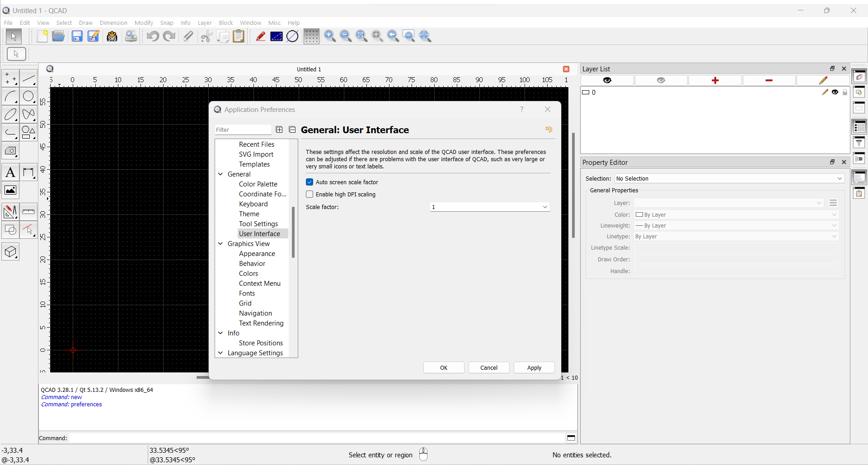Image resolution: width=868 pixels, height=465 pixels.
Task: Select the Line drawing tool
Action: click(28, 79)
